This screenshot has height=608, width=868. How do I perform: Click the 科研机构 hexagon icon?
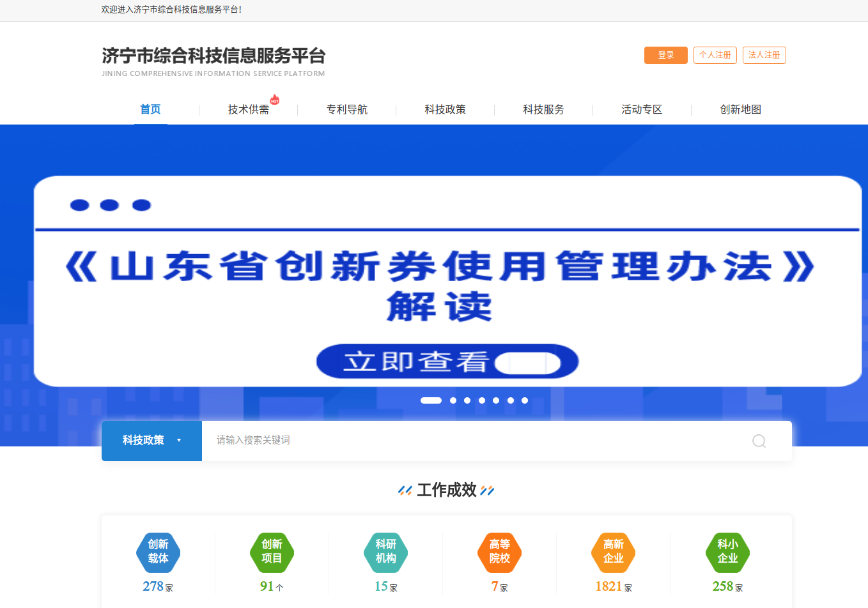(385, 552)
